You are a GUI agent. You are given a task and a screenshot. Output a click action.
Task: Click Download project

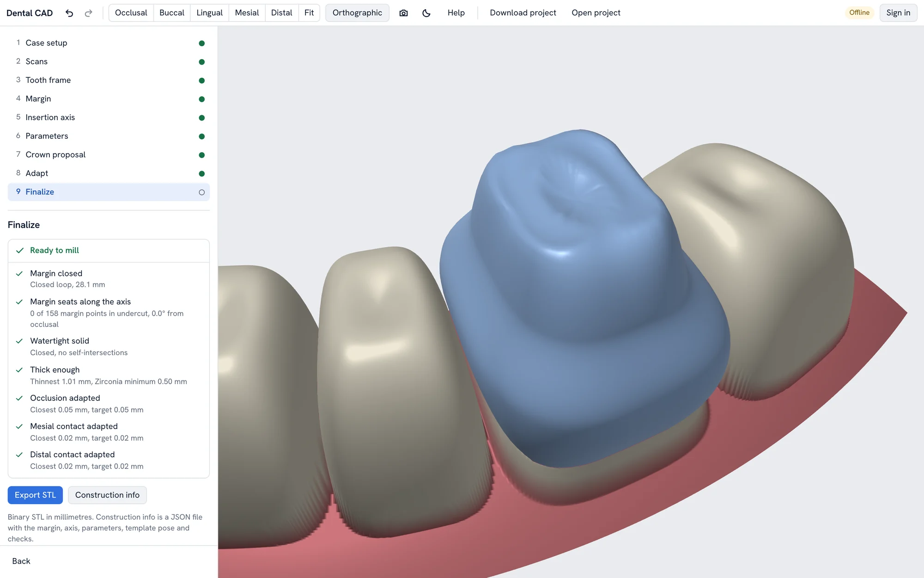click(523, 13)
